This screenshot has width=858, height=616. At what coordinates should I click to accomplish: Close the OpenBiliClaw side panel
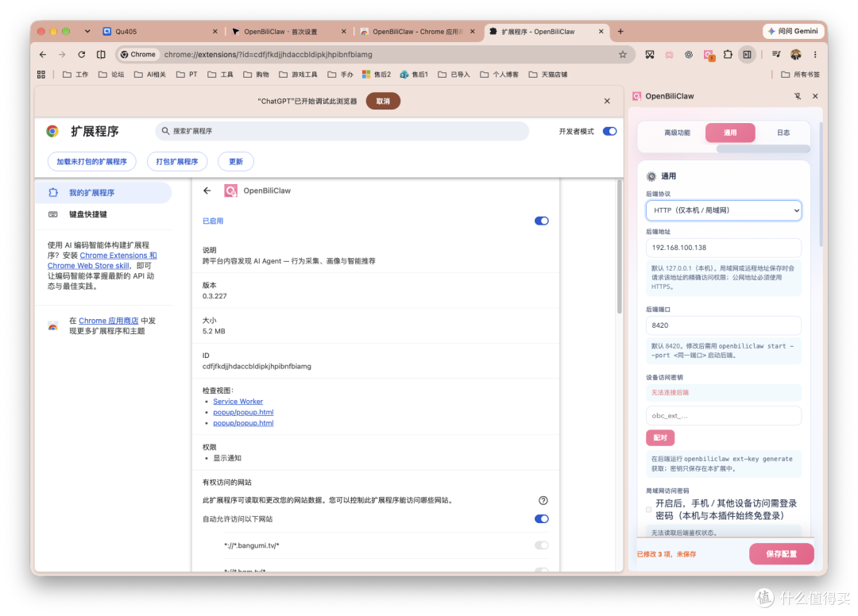pos(815,96)
